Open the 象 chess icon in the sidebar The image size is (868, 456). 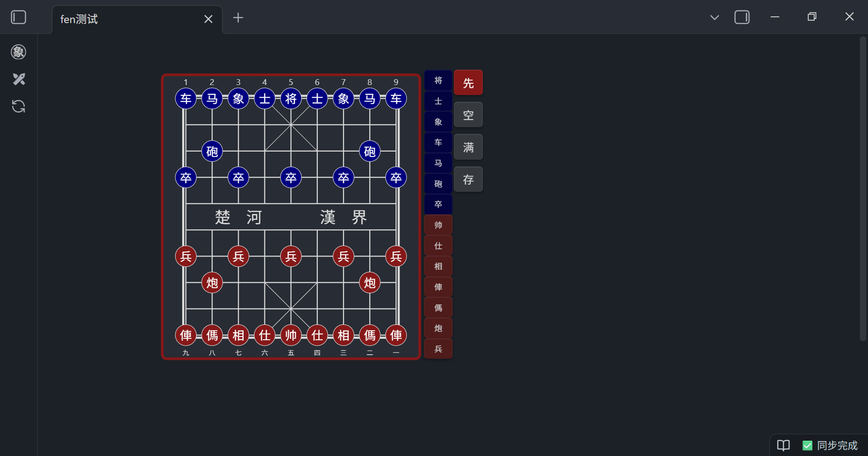(19, 52)
